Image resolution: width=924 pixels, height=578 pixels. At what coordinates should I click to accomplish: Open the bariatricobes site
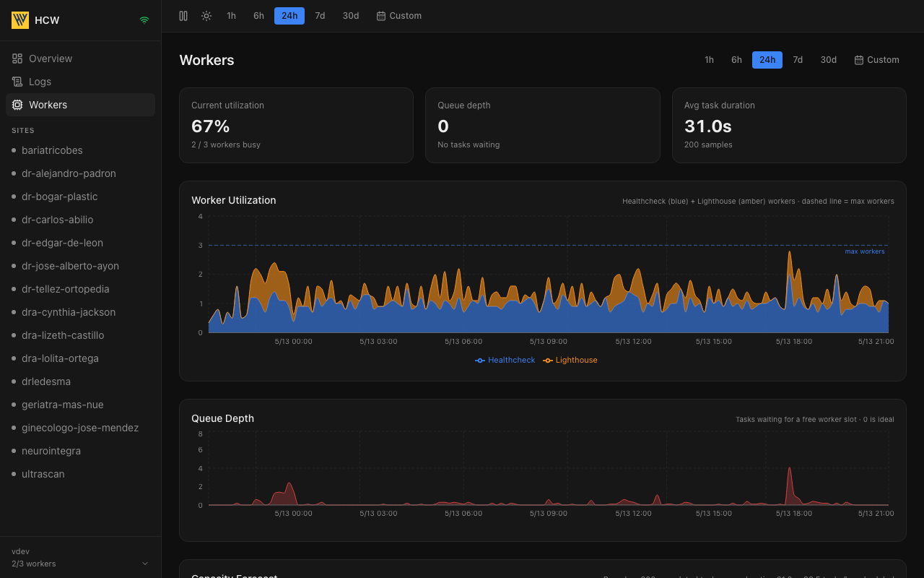(80, 150)
